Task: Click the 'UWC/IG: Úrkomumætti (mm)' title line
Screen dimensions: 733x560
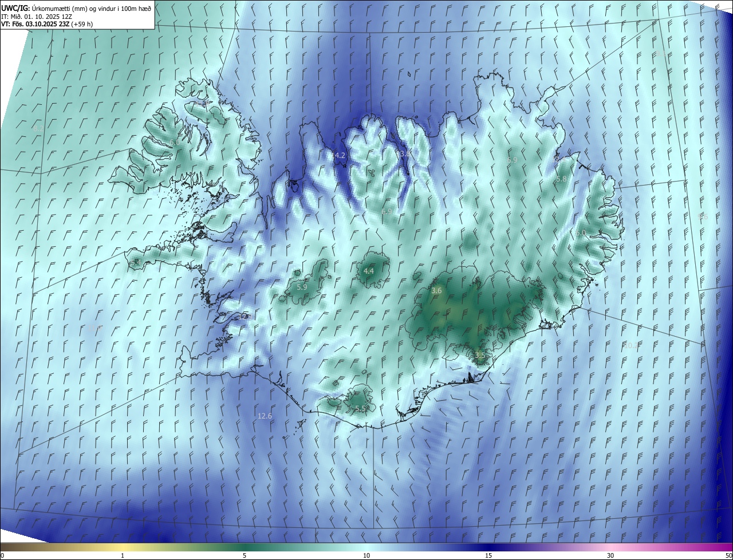Action: point(76,7)
